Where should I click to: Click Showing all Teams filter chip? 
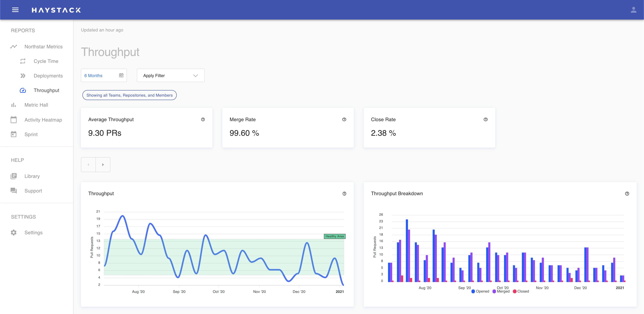tap(129, 95)
